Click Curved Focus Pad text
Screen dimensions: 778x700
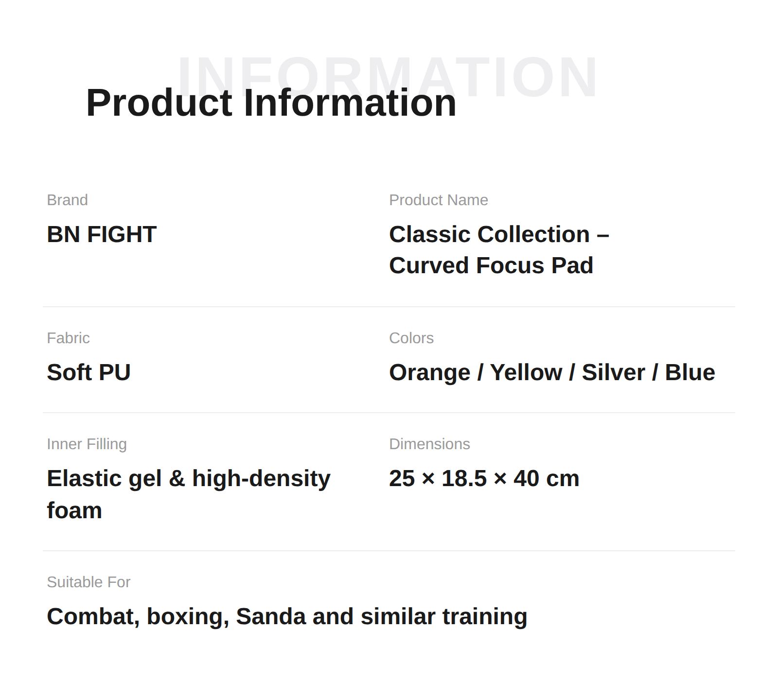click(x=491, y=265)
